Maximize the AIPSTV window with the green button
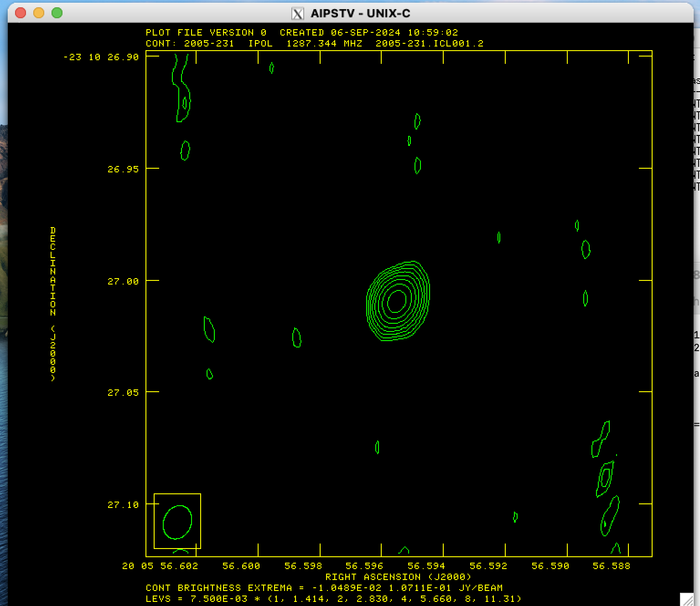Image resolution: width=700 pixels, height=606 pixels. tap(57, 13)
